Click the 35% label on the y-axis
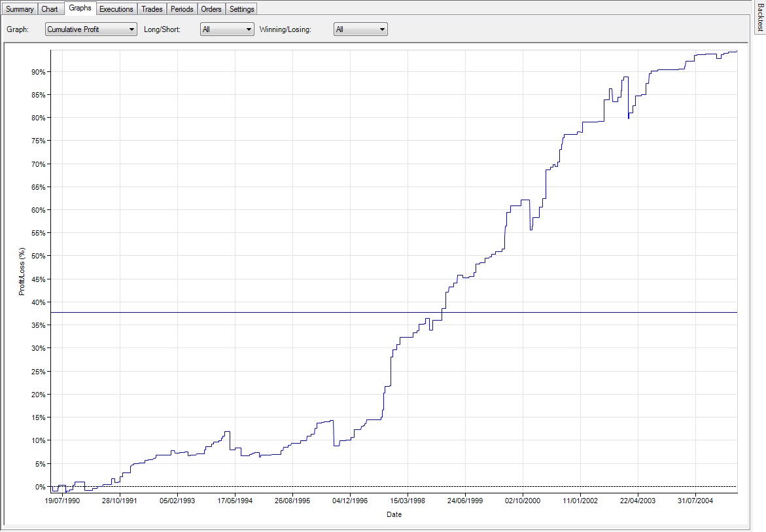The height and width of the screenshot is (532, 766). coord(38,325)
